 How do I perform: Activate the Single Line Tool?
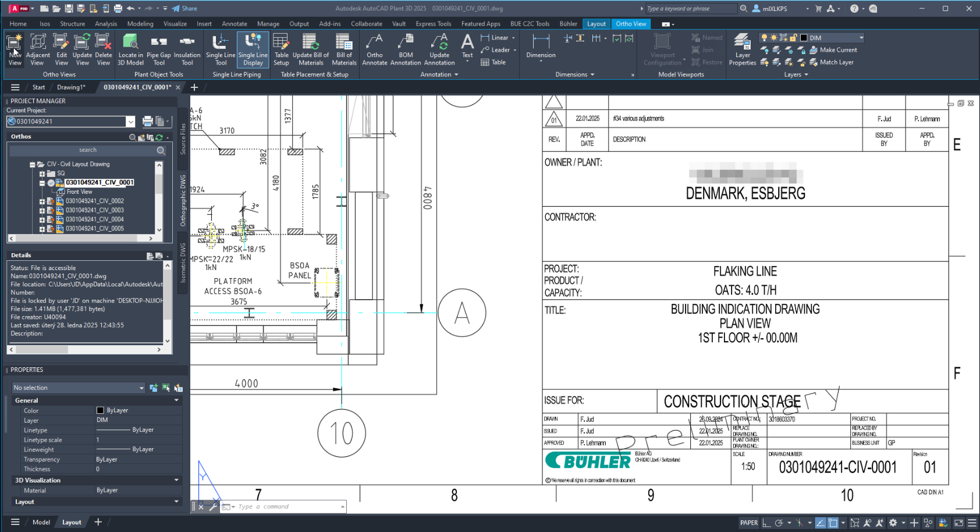point(221,49)
